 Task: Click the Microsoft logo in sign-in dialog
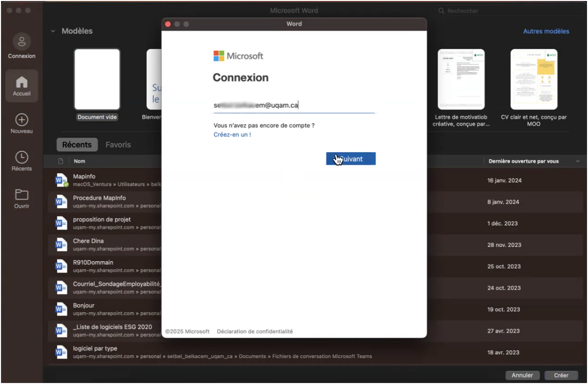click(219, 56)
